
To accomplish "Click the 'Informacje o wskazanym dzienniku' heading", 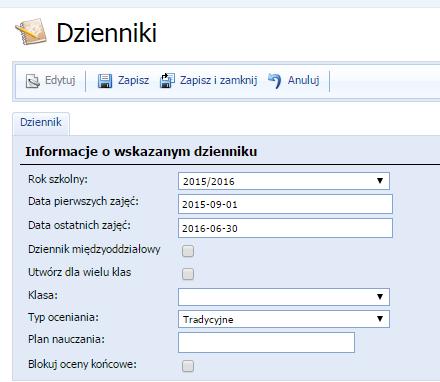I will [141, 152].
